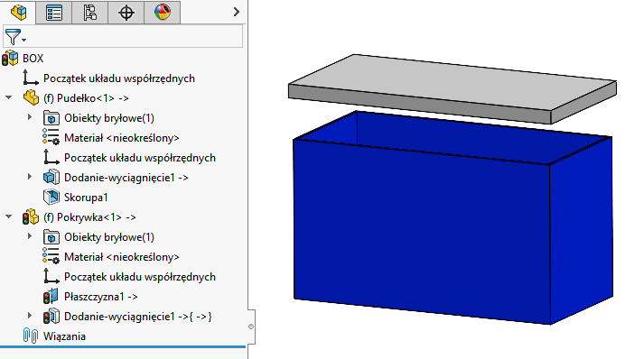Select Obiekty bryłowe(1) text under Pokrywka

tap(109, 237)
